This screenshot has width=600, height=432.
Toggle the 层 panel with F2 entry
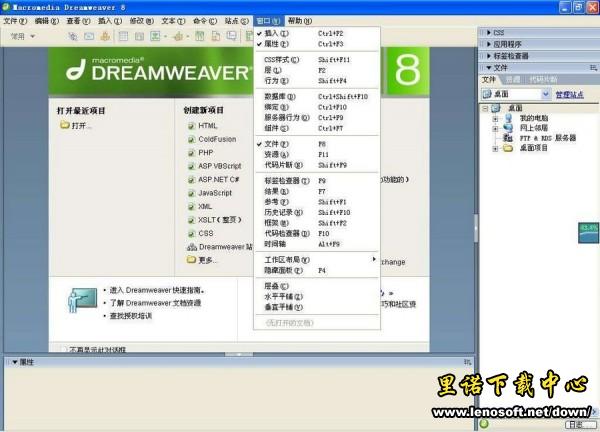pyautogui.click(x=318, y=70)
